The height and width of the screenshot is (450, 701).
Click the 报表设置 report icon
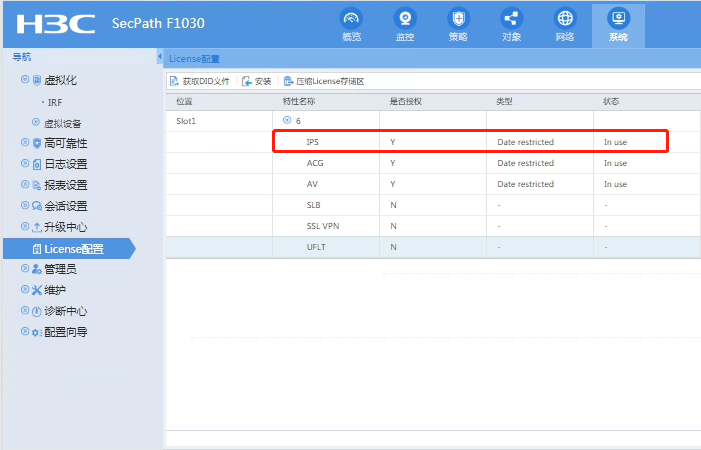tap(37, 185)
